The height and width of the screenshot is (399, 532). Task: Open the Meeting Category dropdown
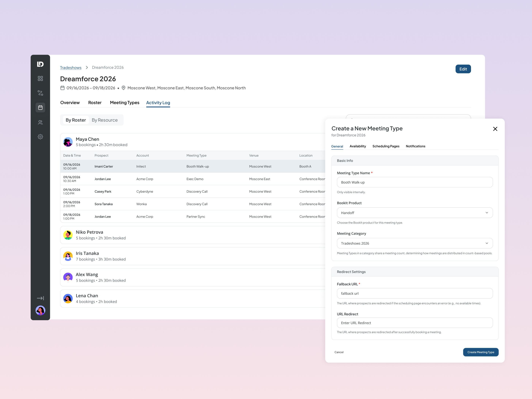coord(415,243)
